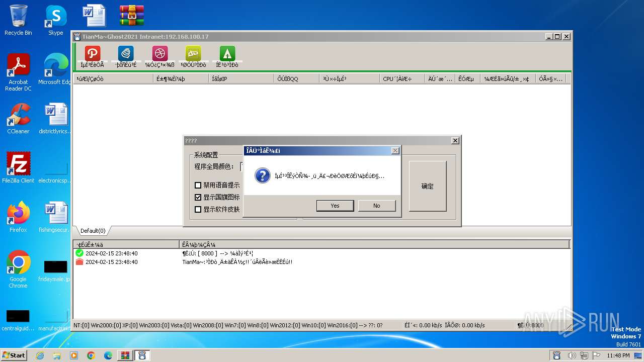Switch to the Default(0) tab

click(93, 231)
